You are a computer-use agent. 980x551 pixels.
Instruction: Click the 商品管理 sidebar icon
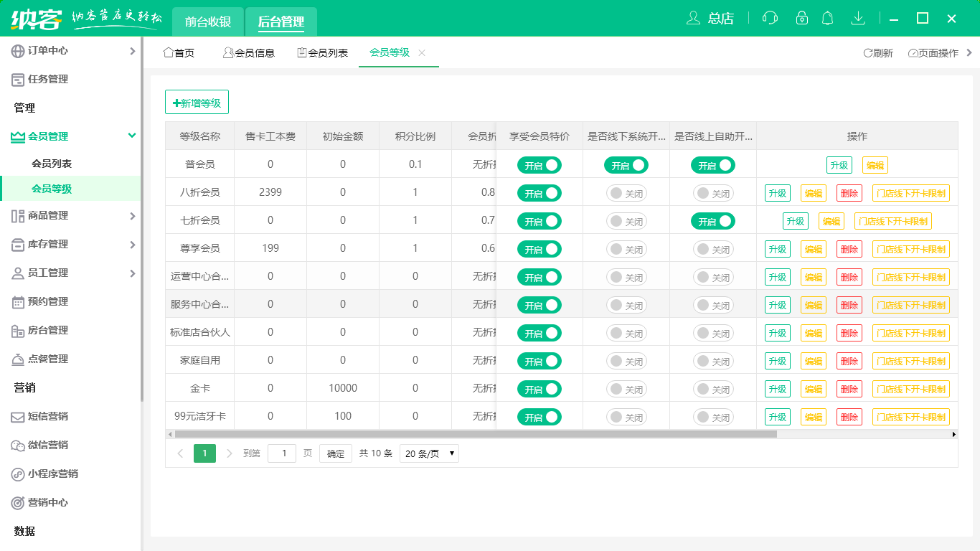click(x=18, y=216)
